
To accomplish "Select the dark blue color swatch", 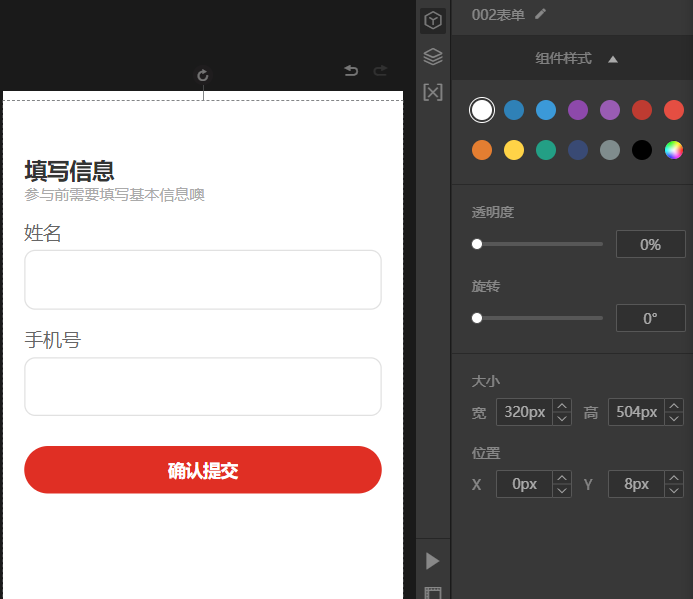I will [x=514, y=110].
